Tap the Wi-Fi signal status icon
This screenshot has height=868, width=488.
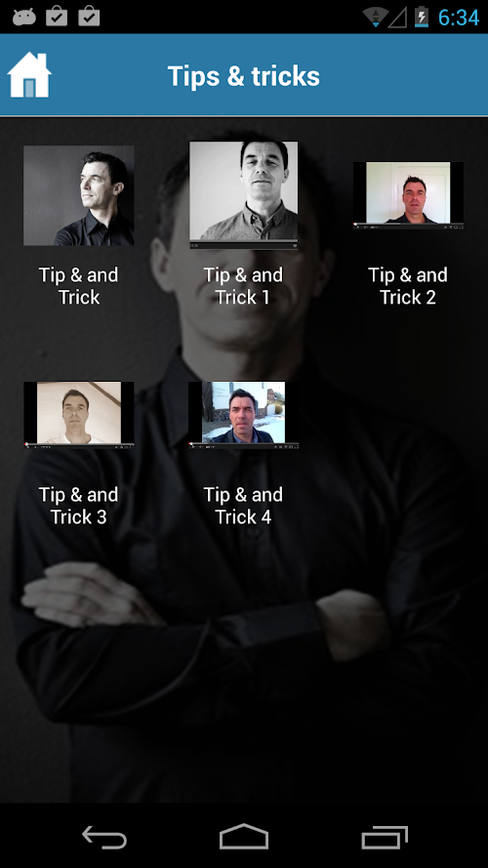(x=375, y=18)
